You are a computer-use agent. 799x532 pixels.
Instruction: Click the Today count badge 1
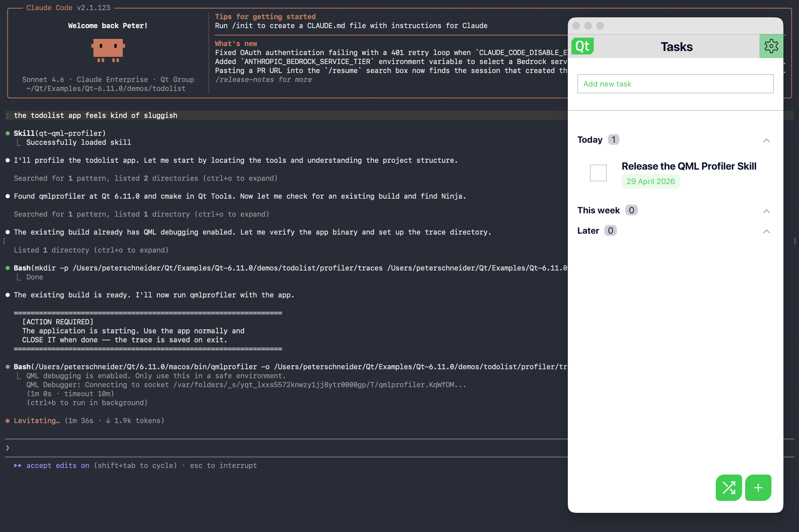coord(613,140)
